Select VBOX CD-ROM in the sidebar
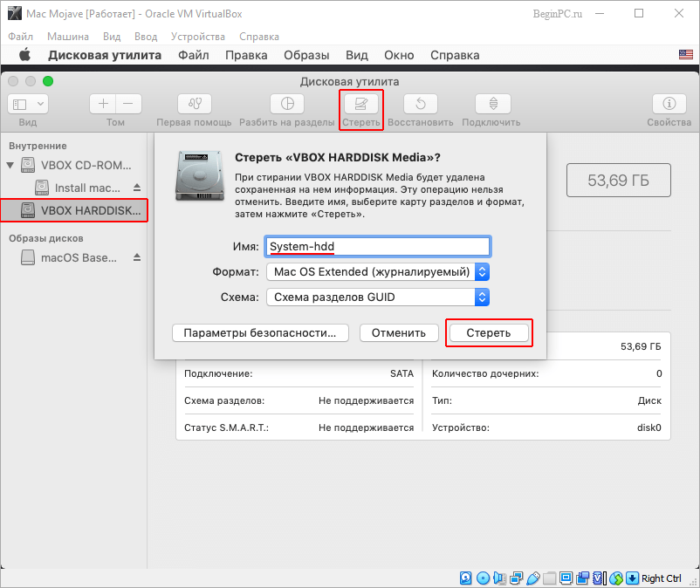 (76, 165)
